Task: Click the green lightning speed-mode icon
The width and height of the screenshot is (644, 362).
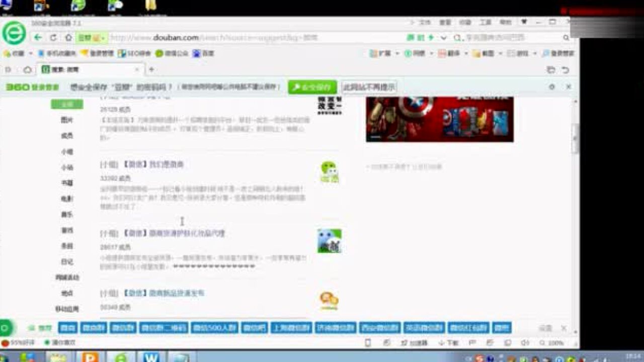Action: coord(431,38)
